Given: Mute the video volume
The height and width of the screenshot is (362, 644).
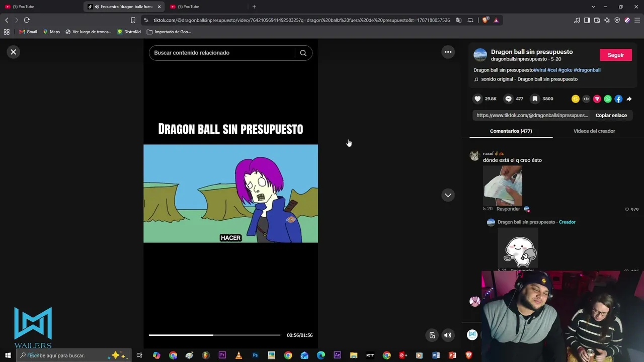Looking at the screenshot, I should pyautogui.click(x=448, y=335).
